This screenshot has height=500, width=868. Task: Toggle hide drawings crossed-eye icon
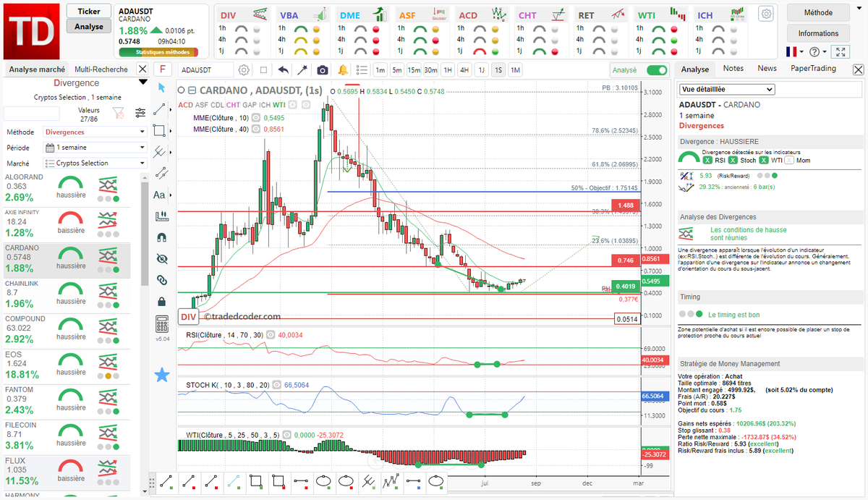[x=162, y=258]
